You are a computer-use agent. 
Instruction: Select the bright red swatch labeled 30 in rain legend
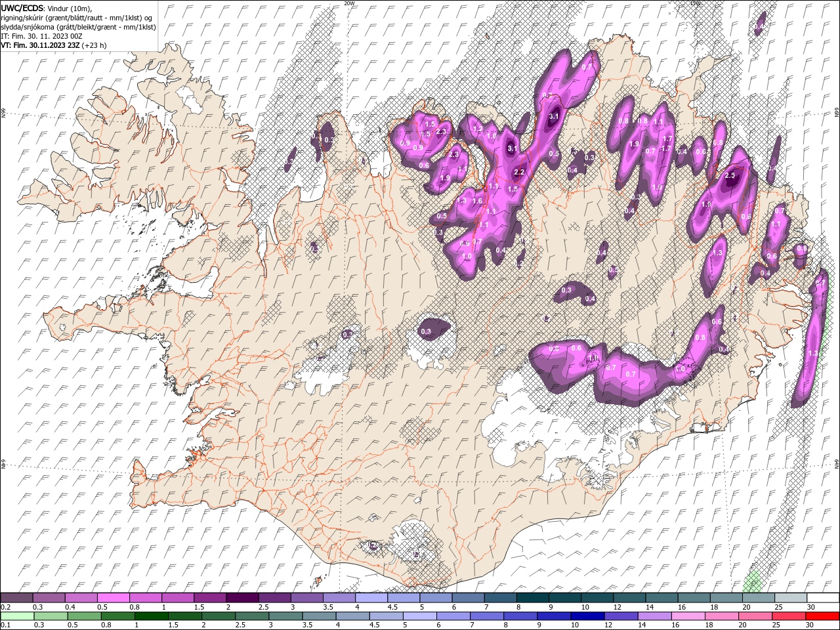[823, 616]
